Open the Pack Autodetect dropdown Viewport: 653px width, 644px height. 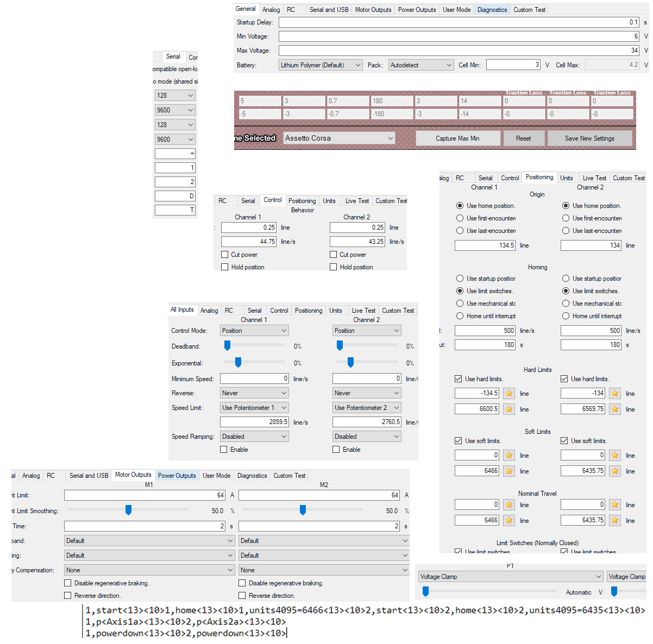[x=421, y=65]
